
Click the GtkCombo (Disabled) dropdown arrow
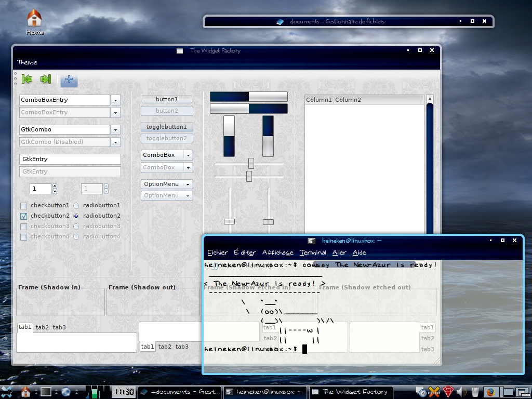point(115,142)
